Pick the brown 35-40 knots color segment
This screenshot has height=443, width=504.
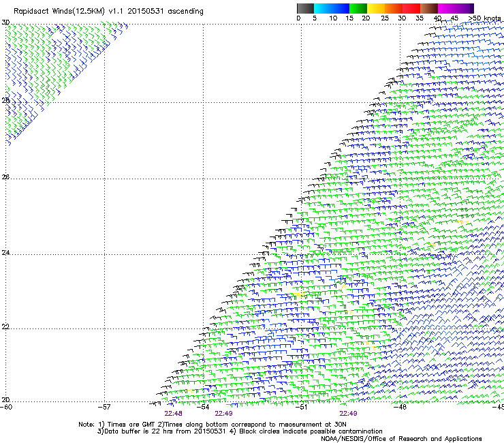(429, 8)
